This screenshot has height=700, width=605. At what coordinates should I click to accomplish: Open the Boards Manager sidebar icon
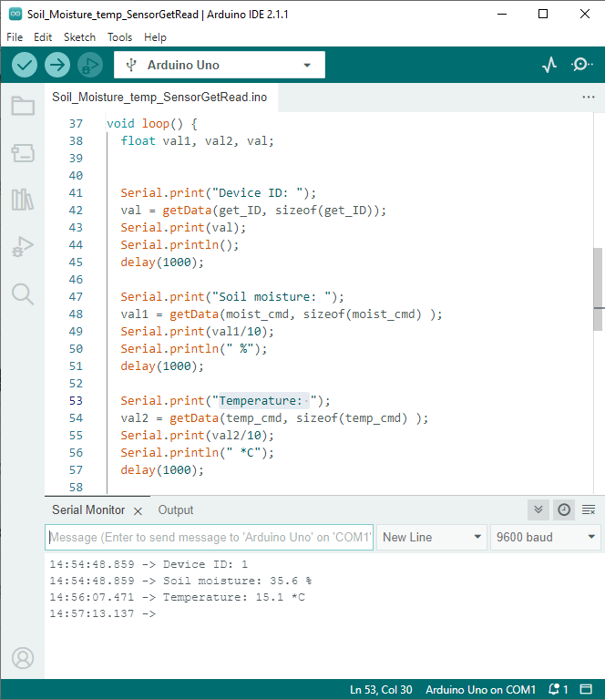click(x=23, y=153)
